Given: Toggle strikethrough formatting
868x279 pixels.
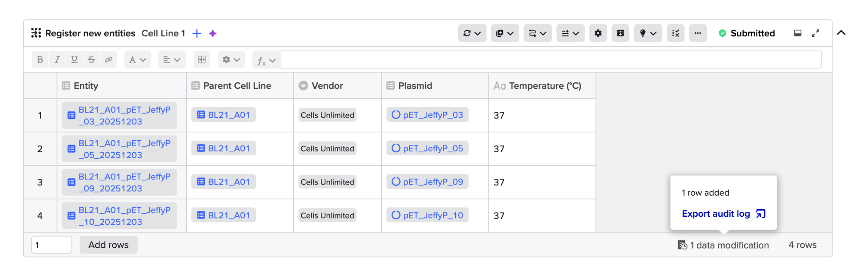Looking at the screenshot, I should [92, 60].
